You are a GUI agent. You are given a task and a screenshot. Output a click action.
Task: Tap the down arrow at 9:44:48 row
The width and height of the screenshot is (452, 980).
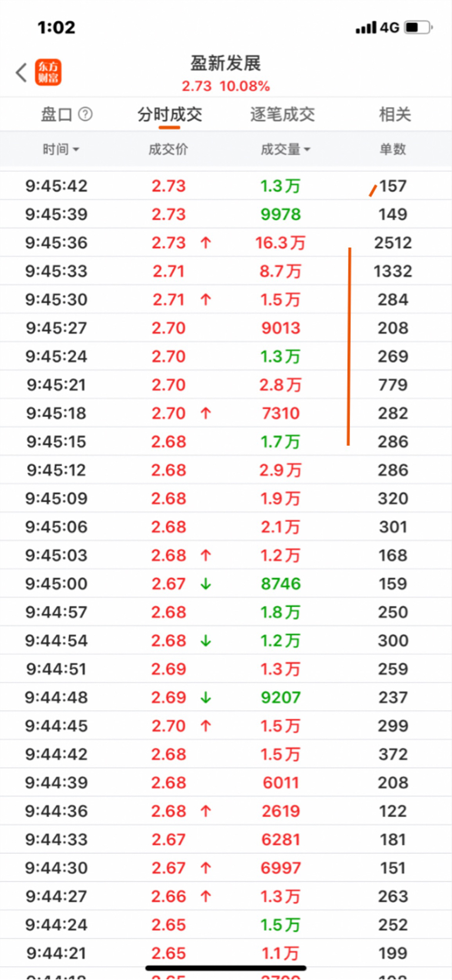click(205, 697)
